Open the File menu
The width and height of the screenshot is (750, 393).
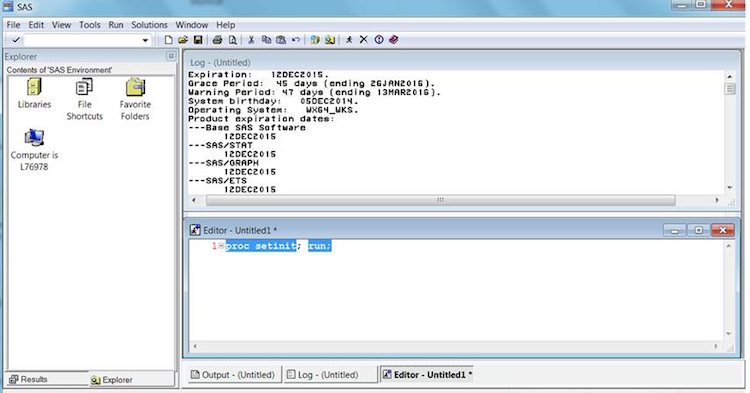[x=13, y=25]
